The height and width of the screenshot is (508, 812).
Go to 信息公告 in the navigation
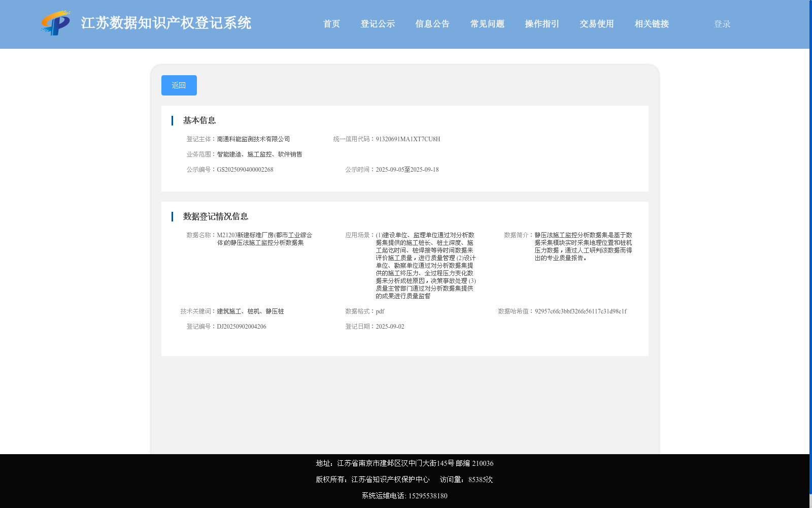coord(432,24)
